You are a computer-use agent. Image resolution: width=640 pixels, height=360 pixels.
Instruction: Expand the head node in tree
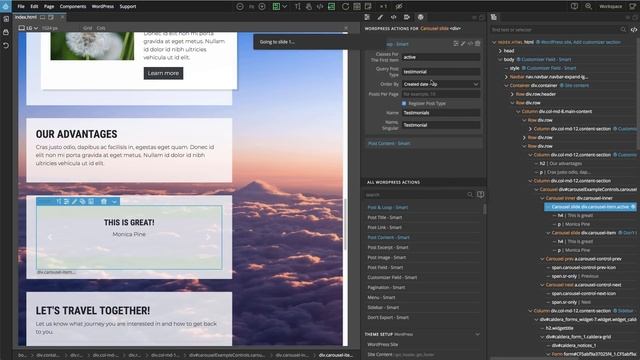[x=500, y=51]
